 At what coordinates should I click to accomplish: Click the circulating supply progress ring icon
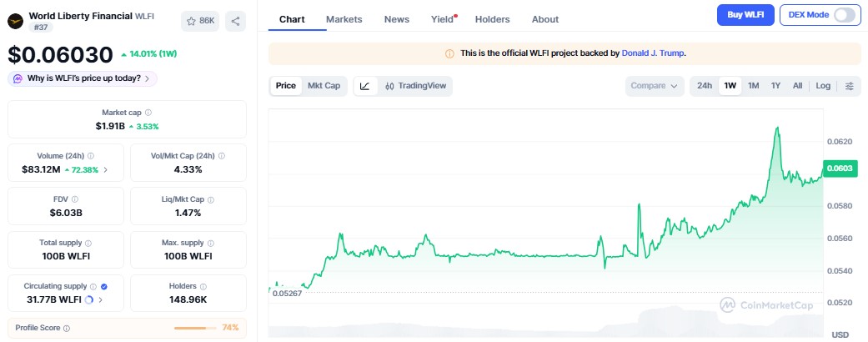(89, 300)
